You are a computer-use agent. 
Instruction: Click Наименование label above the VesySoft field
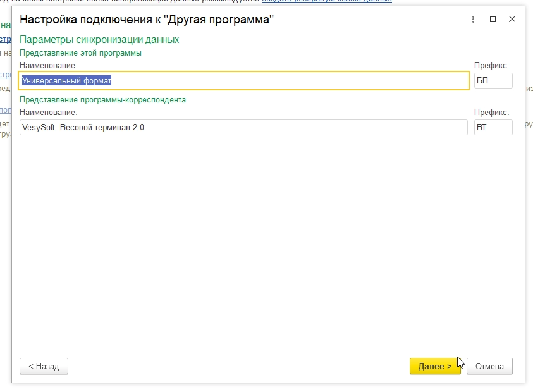coord(48,113)
